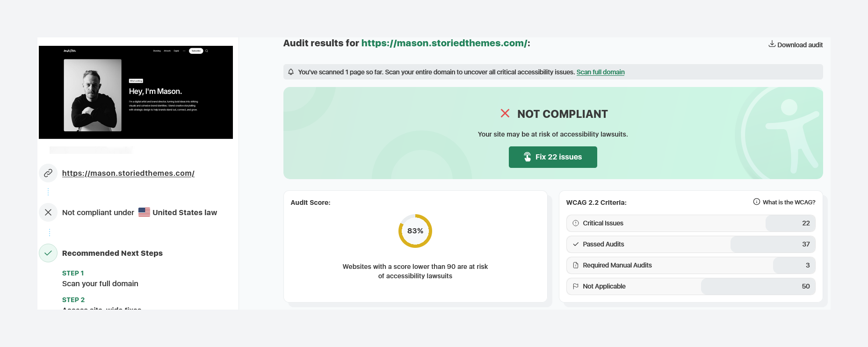Click the download audit arrow icon
This screenshot has width=868, height=347.
772,44
